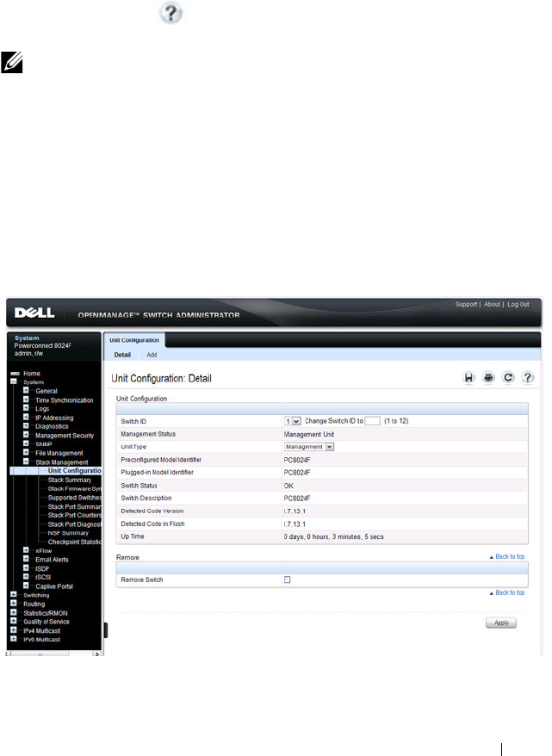Click the Dell logo in header

point(34,313)
